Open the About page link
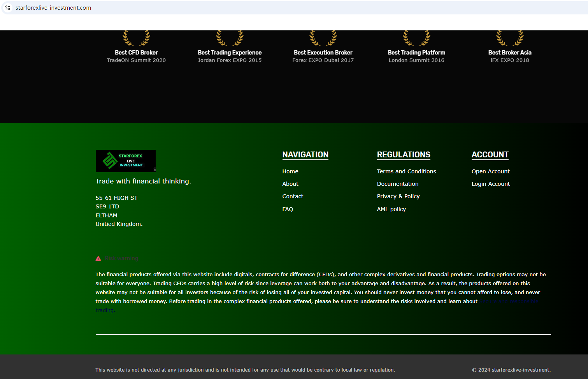 [x=290, y=184]
